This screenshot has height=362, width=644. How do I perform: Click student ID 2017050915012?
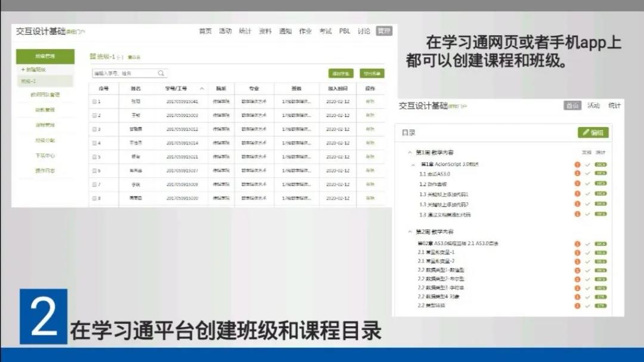click(x=182, y=129)
